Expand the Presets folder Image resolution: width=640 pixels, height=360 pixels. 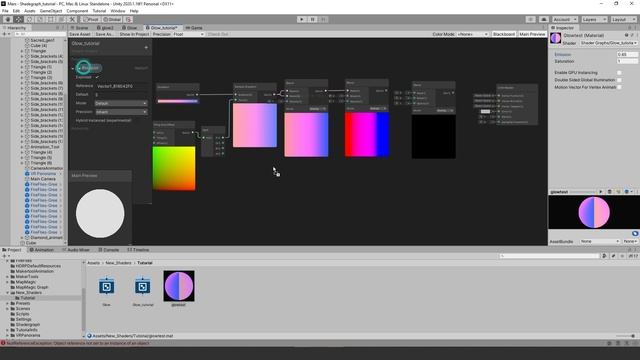click(x=7, y=303)
